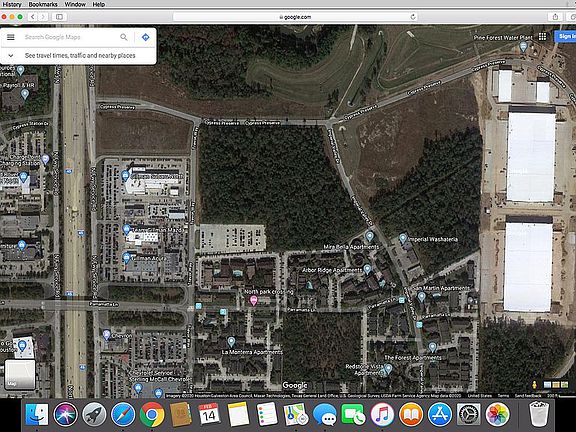The image size is (576, 432).
Task: Click the La Monterra Apartments label
Action: pos(252,352)
